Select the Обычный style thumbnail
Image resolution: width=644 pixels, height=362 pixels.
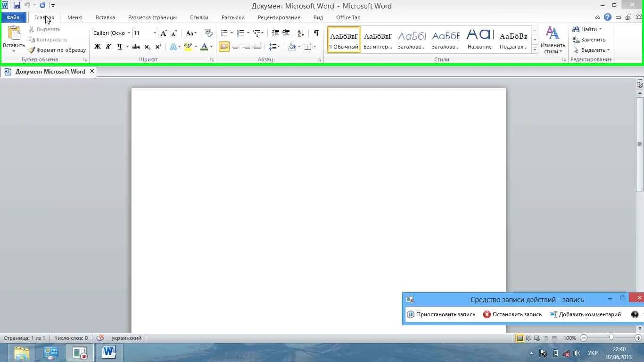pyautogui.click(x=344, y=40)
